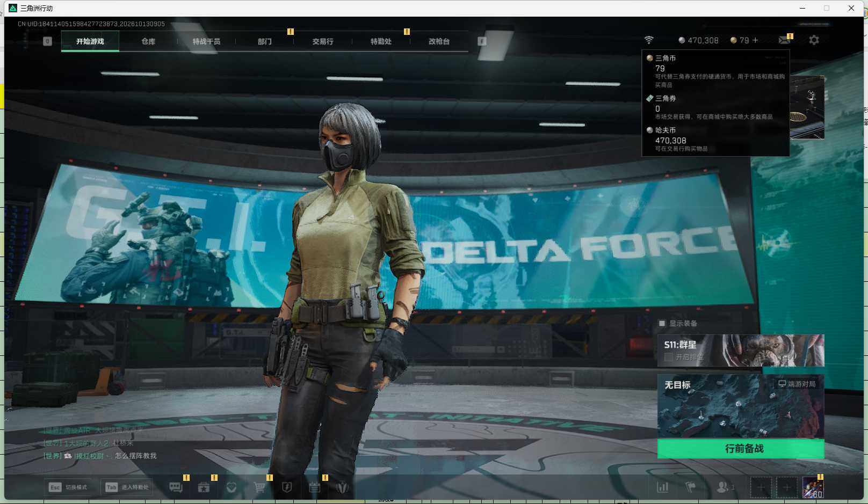Open the star briefcase icon in bottom bar
Screen dimensions: 868x504
point(204,487)
